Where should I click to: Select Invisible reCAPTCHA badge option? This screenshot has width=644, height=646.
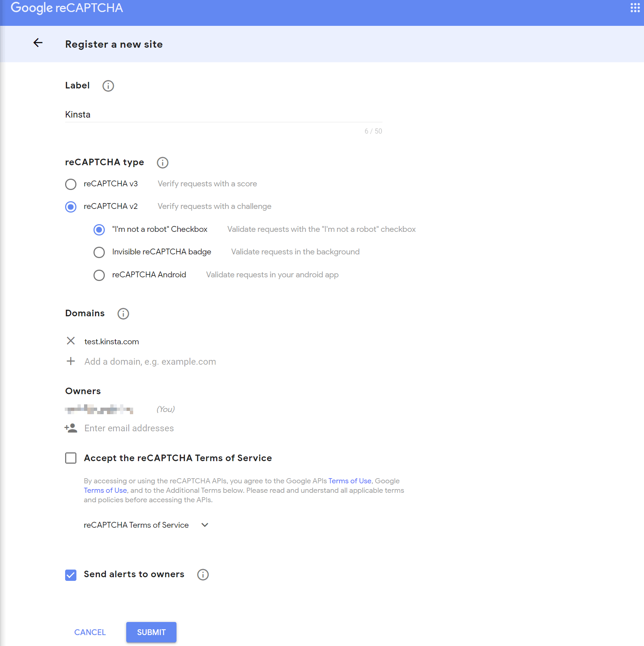99,252
